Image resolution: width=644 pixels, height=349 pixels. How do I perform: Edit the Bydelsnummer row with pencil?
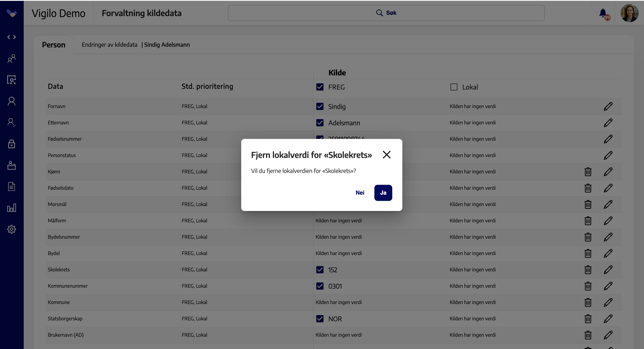click(x=608, y=237)
